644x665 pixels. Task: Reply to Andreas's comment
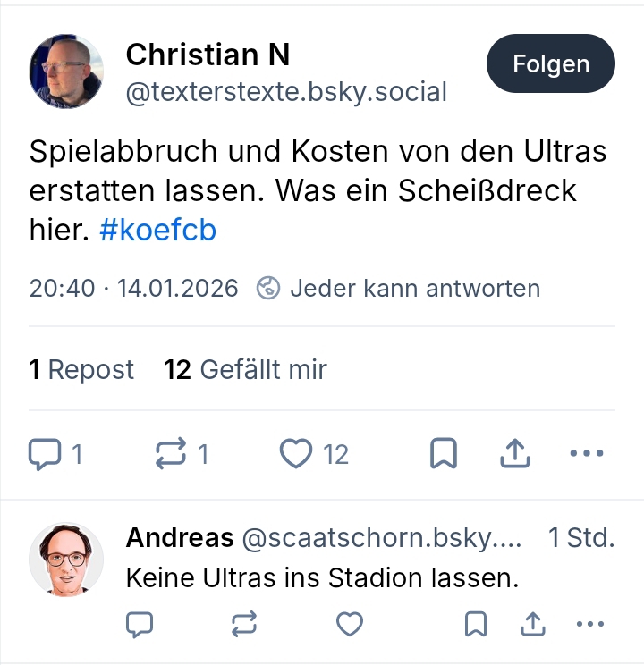[x=139, y=624]
